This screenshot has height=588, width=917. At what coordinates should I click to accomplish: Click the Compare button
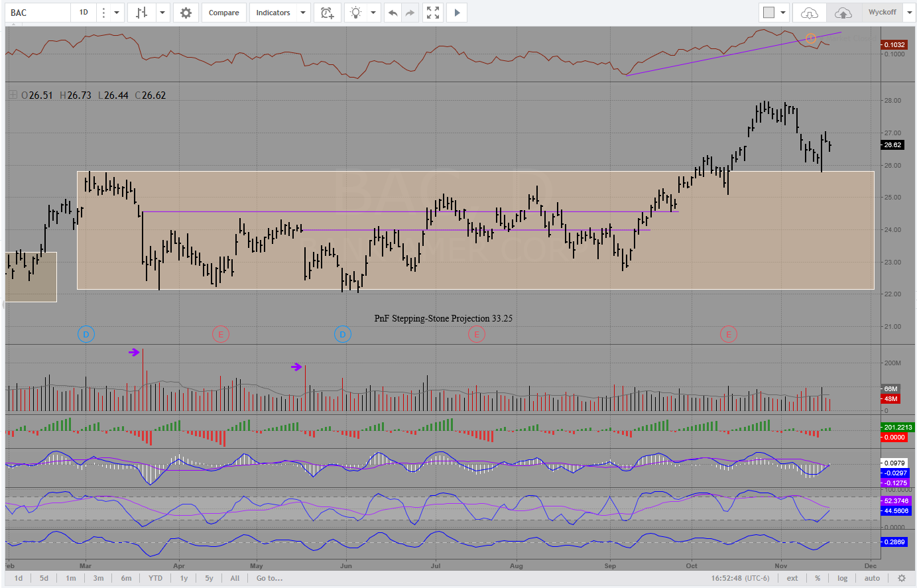[x=223, y=13]
